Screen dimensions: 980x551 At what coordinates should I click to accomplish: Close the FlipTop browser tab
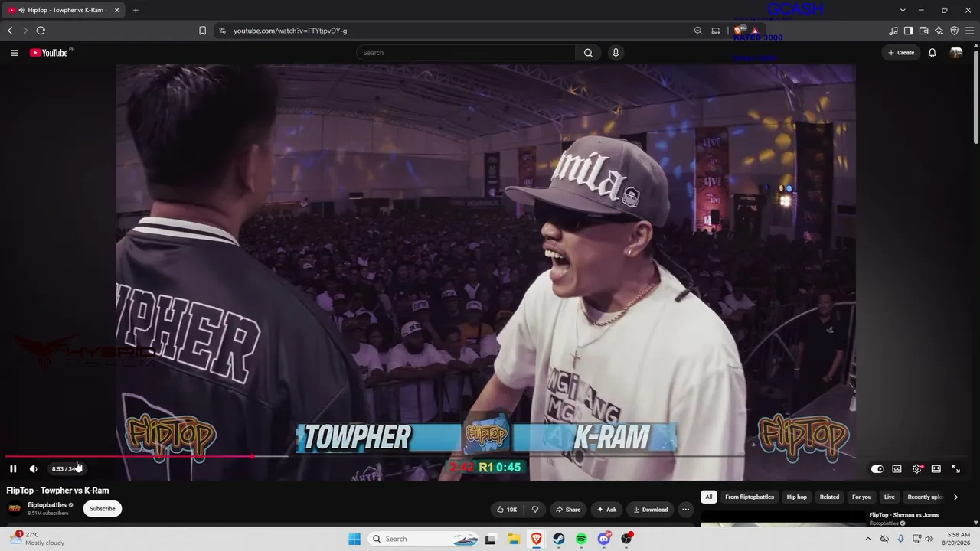(x=117, y=10)
